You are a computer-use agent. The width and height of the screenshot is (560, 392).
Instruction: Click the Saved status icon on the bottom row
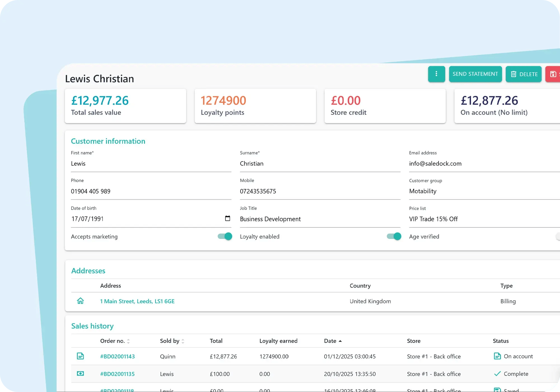click(x=497, y=390)
